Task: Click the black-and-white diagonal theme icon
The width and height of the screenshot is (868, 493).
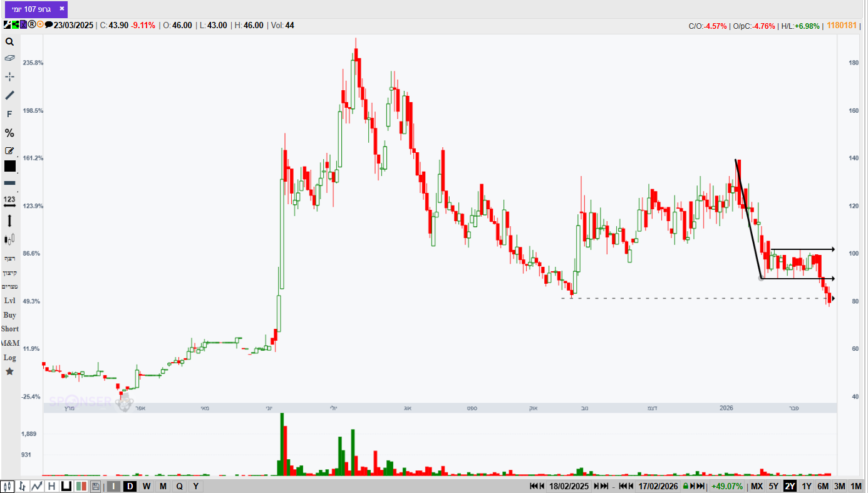Action: point(7,25)
